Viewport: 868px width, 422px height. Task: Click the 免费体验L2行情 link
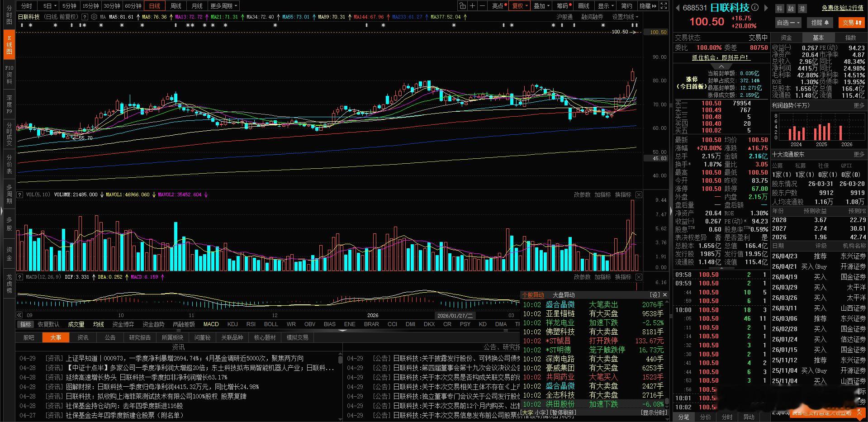(x=841, y=8)
